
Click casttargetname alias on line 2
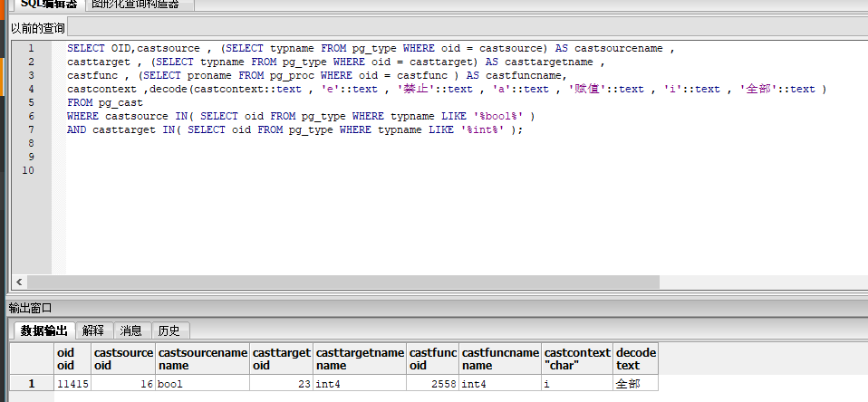(548, 62)
